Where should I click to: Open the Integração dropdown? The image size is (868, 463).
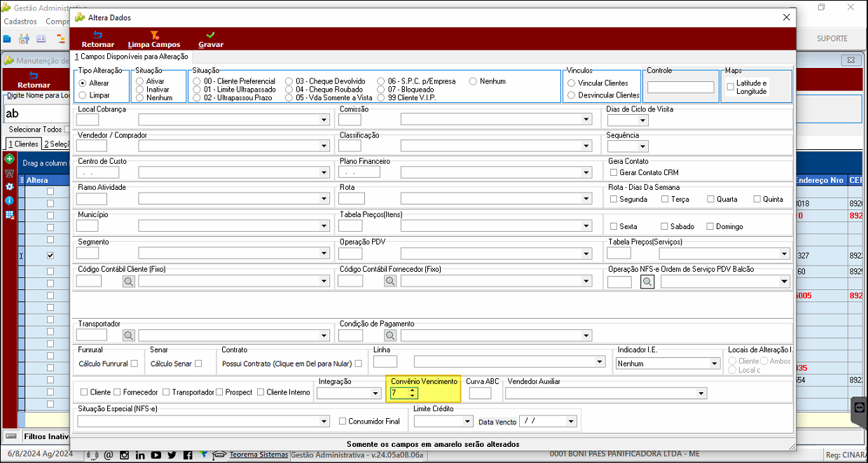click(x=376, y=393)
